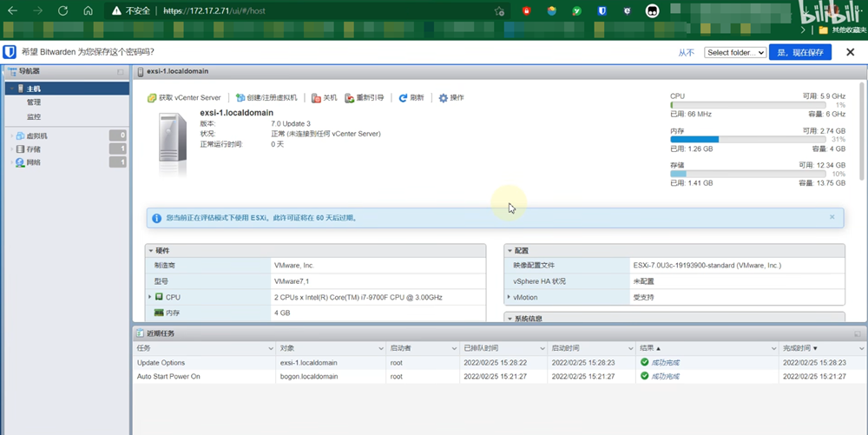Open 成功完成 result for Update Options
Image resolution: width=868 pixels, height=435 pixels.
pyautogui.click(x=665, y=363)
